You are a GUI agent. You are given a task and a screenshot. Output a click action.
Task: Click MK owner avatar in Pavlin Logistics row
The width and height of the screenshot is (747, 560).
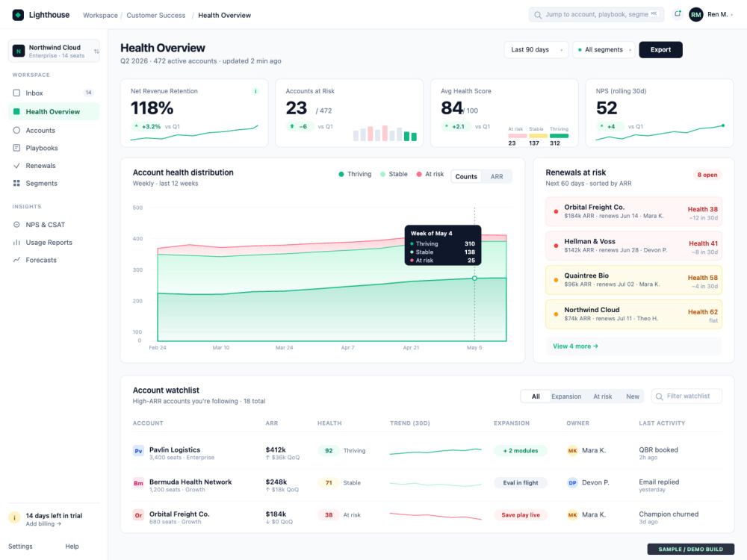pos(572,450)
